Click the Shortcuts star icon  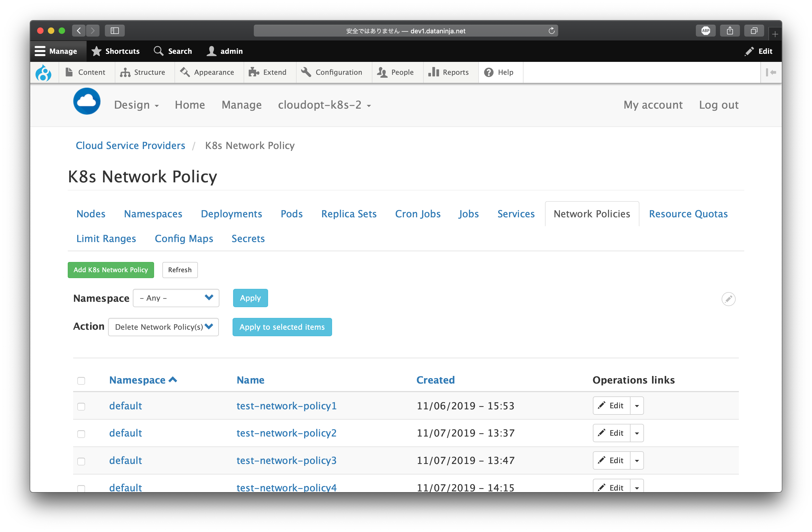point(96,51)
